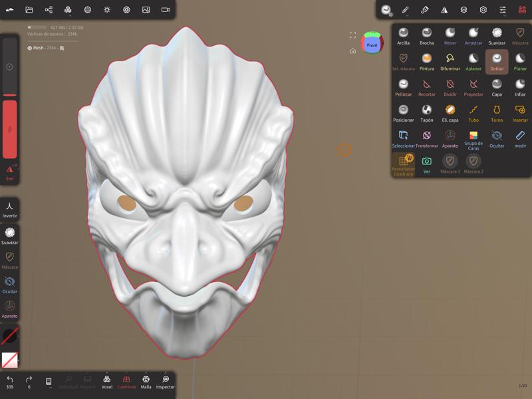Pick the Arrastrar drag tool

point(473,37)
